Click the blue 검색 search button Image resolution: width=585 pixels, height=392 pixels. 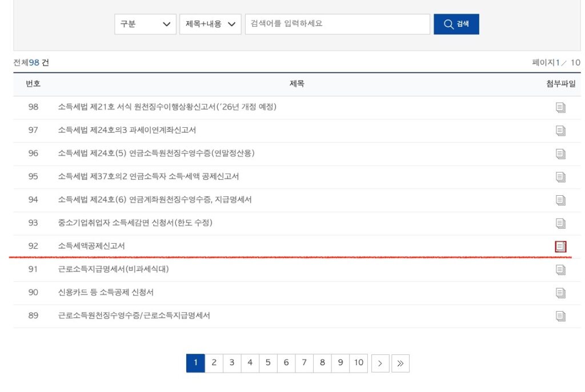coord(456,24)
